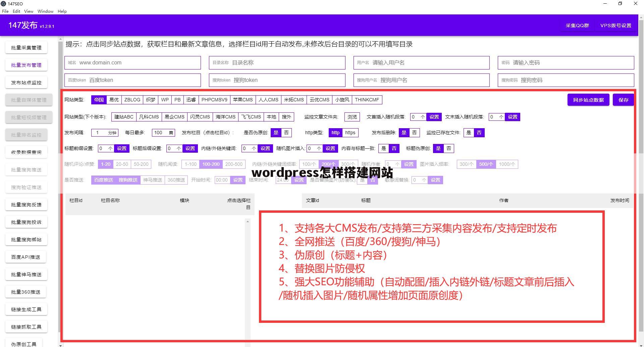Screen dimensions: 644x347
Task: Open 链接抓取工具
Action: coord(26,327)
